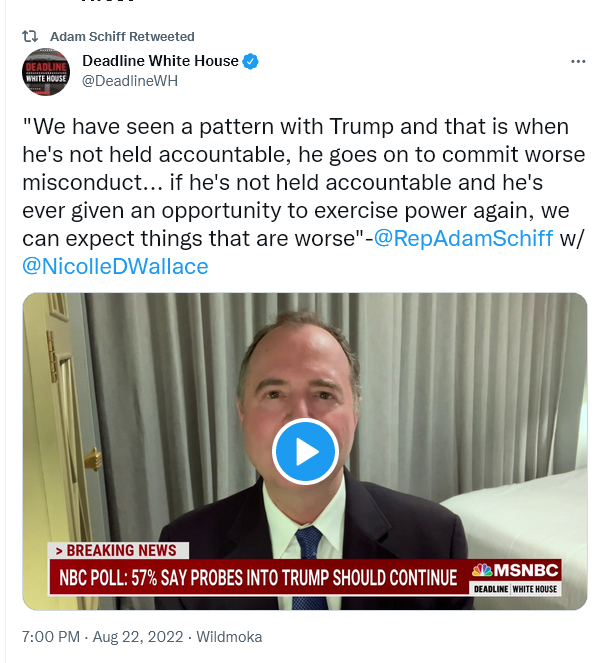The image size is (598, 663).
Task: Open the three-dot more options menu
Action: [x=578, y=62]
